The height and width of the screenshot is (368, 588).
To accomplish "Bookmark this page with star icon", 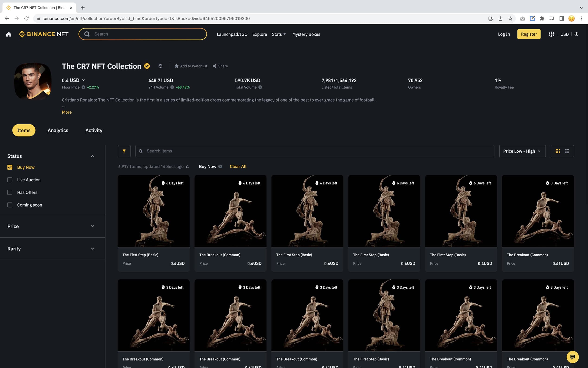I will click(510, 19).
